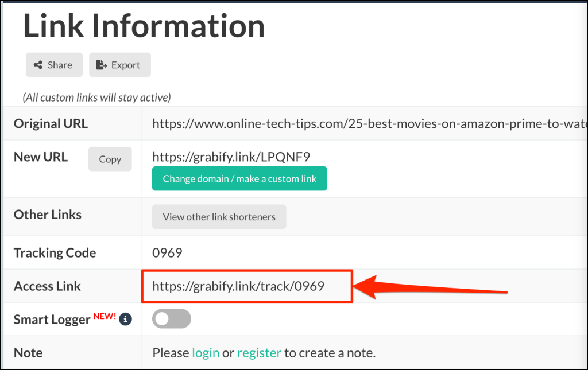Click the red NEW! badge
The height and width of the screenshot is (370, 588).
tap(105, 316)
